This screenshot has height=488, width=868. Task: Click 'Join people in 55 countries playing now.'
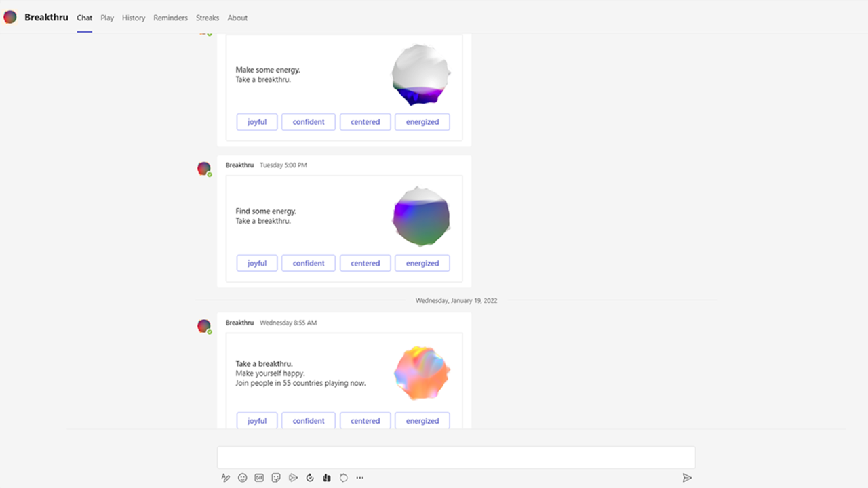(x=300, y=383)
